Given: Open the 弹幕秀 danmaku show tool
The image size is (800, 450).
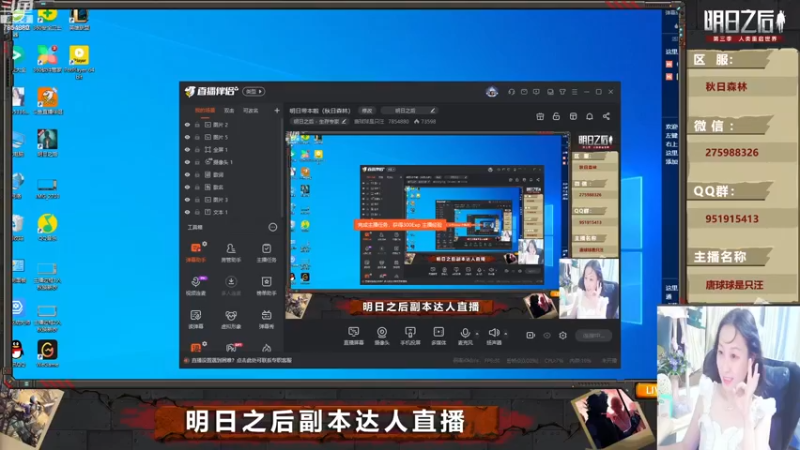Looking at the screenshot, I should [x=266, y=319].
